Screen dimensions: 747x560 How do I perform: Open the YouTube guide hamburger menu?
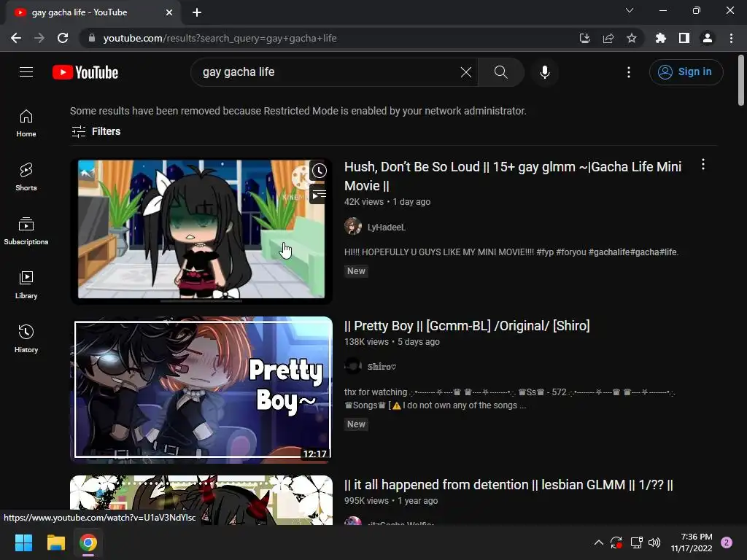tap(26, 72)
